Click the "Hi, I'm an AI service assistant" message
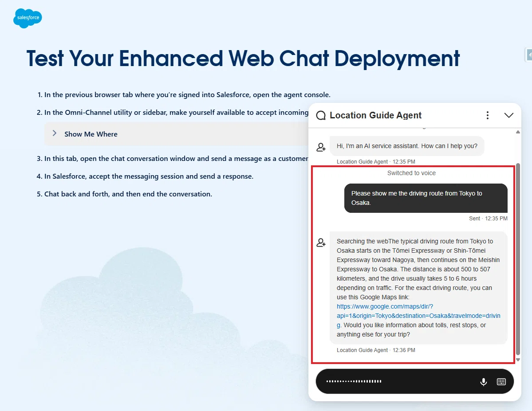The width and height of the screenshot is (532, 411). [x=407, y=146]
